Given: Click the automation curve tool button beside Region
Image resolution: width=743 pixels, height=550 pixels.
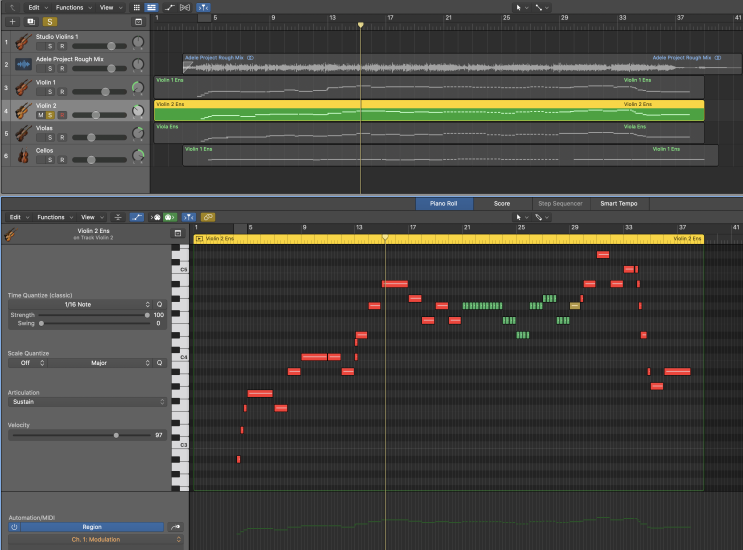Looking at the screenshot, I should [175, 527].
